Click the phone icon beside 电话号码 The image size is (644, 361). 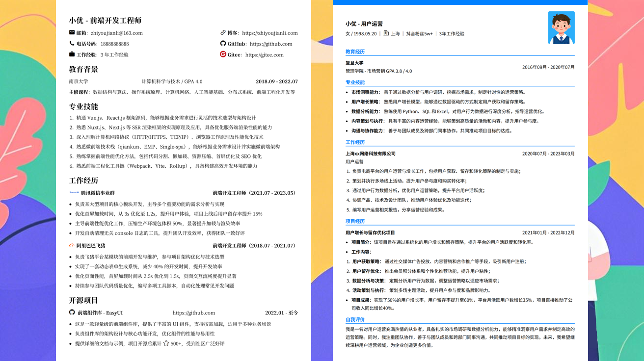click(x=72, y=44)
